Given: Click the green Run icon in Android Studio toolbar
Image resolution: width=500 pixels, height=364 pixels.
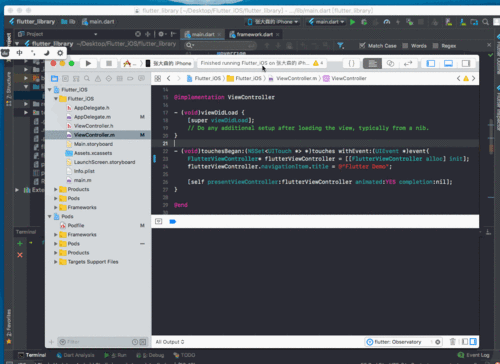Looking at the screenshot, I should (x=353, y=22).
